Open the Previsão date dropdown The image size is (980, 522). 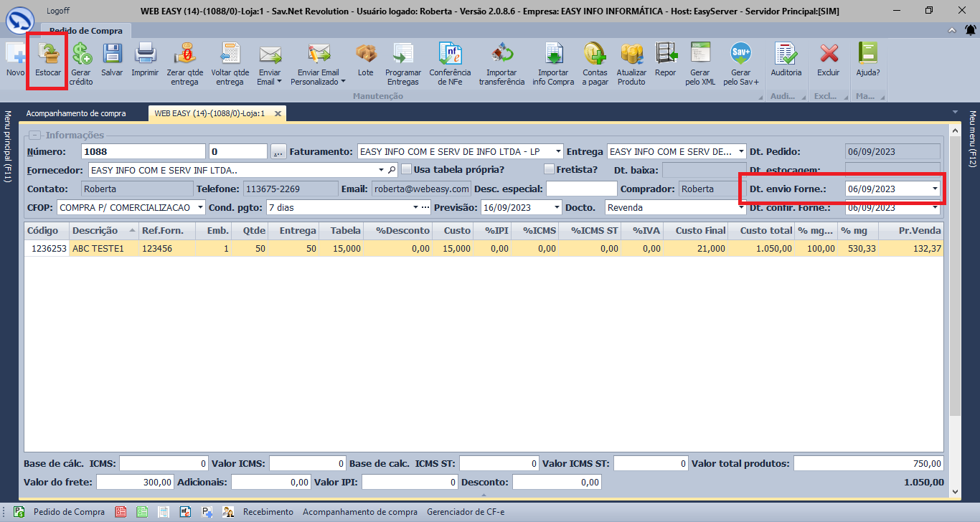[557, 207]
